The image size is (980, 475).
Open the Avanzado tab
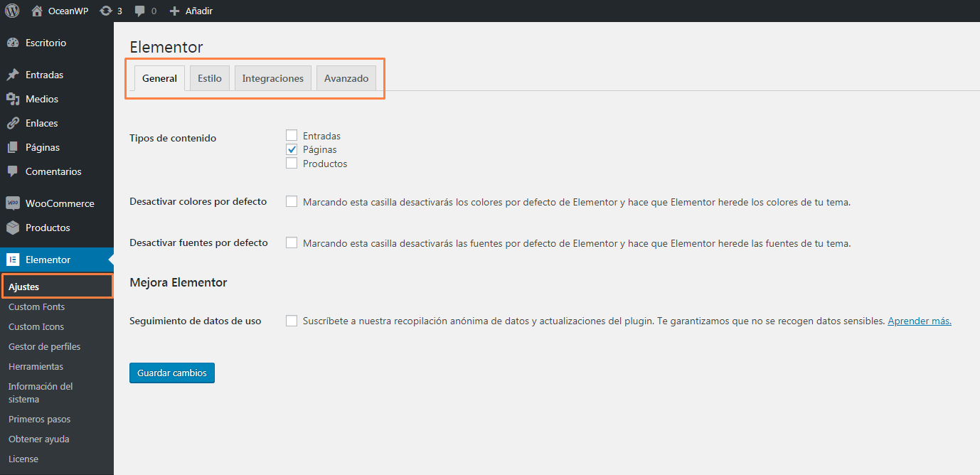[x=346, y=78]
